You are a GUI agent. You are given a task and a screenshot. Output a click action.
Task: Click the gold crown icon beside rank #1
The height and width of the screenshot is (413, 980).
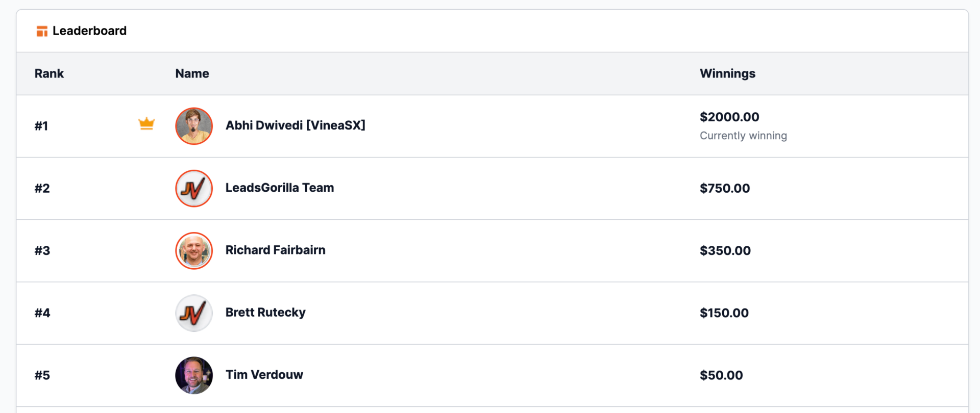point(146,124)
